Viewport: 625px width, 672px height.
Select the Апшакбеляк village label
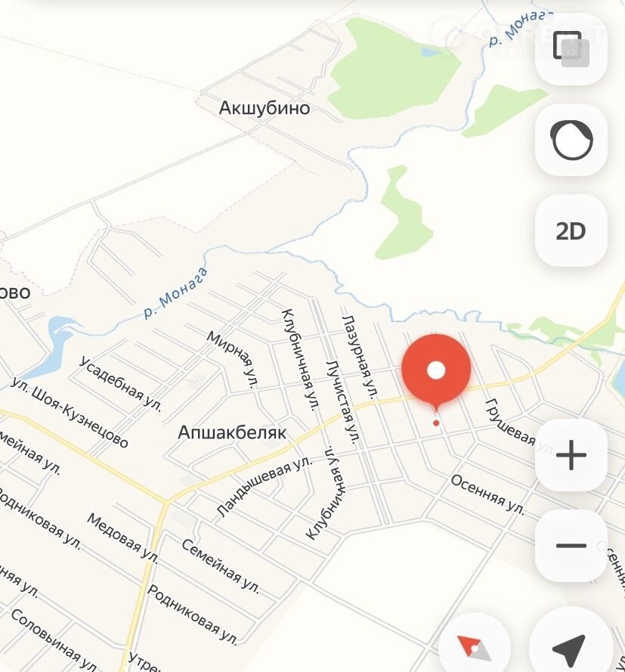click(232, 432)
